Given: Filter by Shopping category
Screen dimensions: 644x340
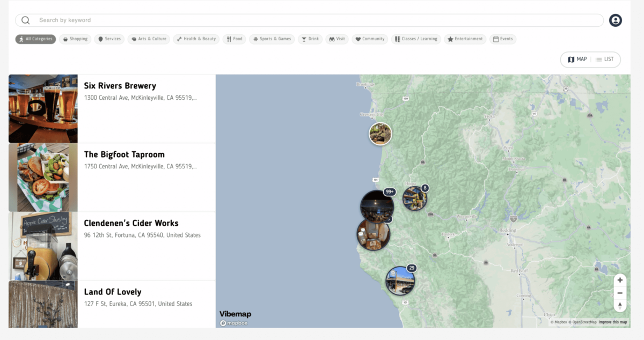Looking at the screenshot, I should (x=75, y=39).
